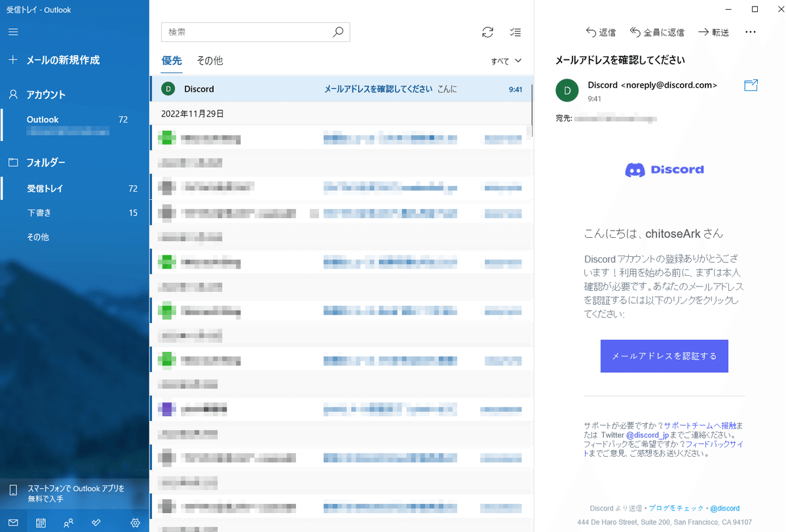
Task: Open more actions ellipsis menu
Action: click(751, 32)
